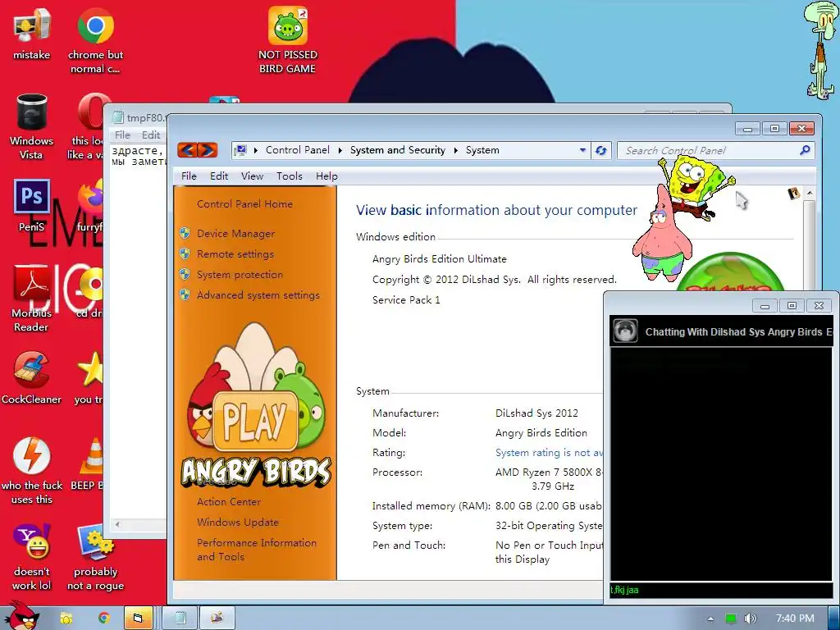Click the forward arrow in Control Panel
This screenshot has height=630, width=840.
pos(208,150)
